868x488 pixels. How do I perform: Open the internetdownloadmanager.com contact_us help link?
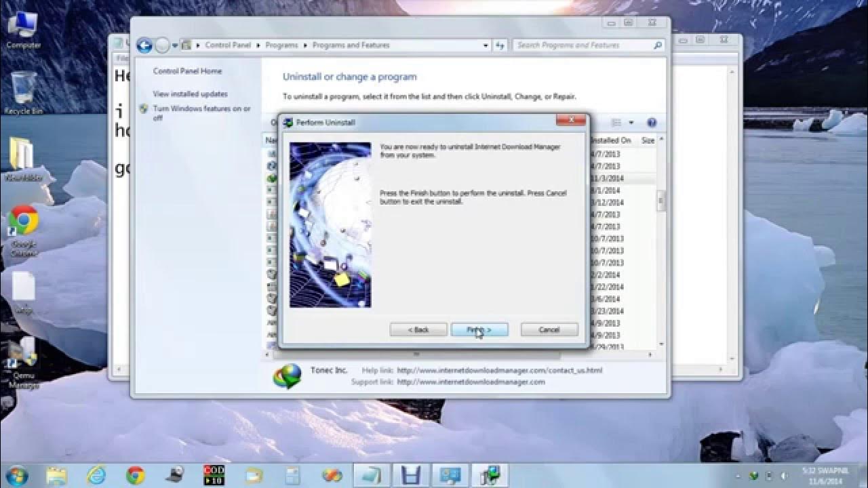tap(500, 371)
